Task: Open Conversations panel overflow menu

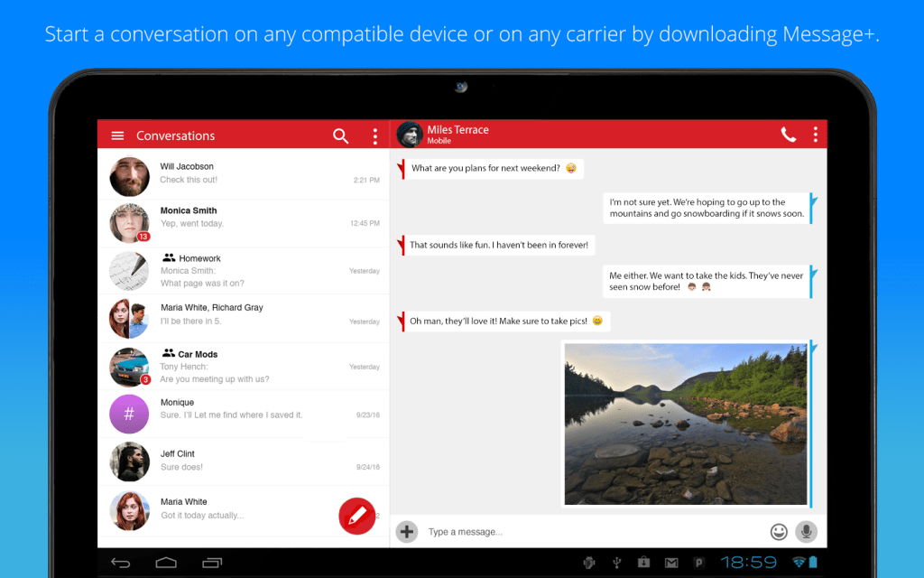Action: click(375, 135)
